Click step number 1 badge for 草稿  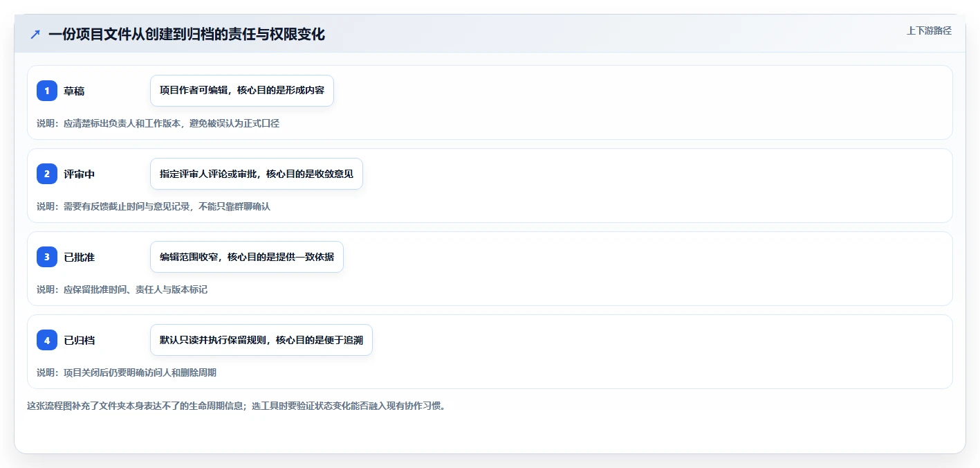pos(47,91)
